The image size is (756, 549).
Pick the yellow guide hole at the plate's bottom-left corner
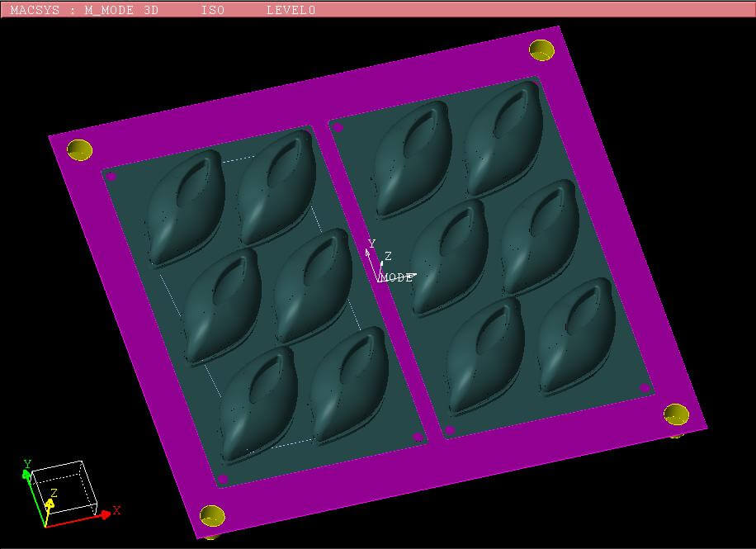coord(212,515)
